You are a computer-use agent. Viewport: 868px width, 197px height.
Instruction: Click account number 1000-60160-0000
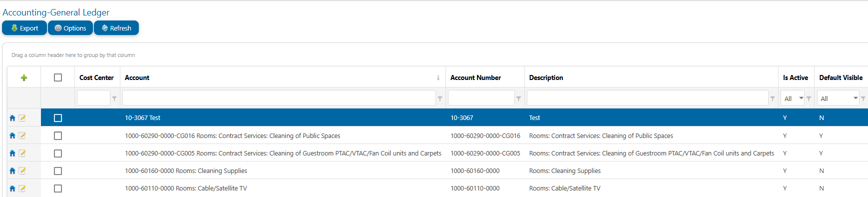click(x=475, y=171)
